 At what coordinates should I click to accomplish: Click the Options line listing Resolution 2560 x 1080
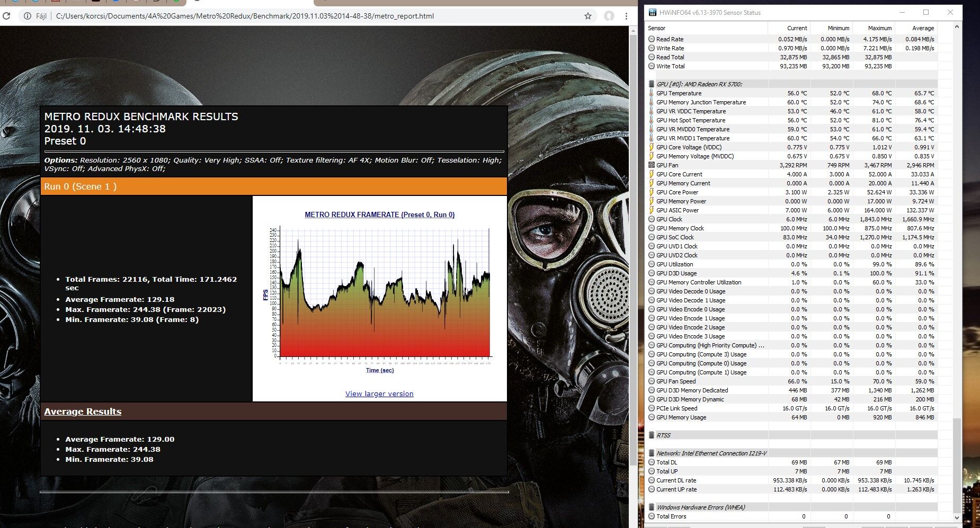tap(273, 164)
